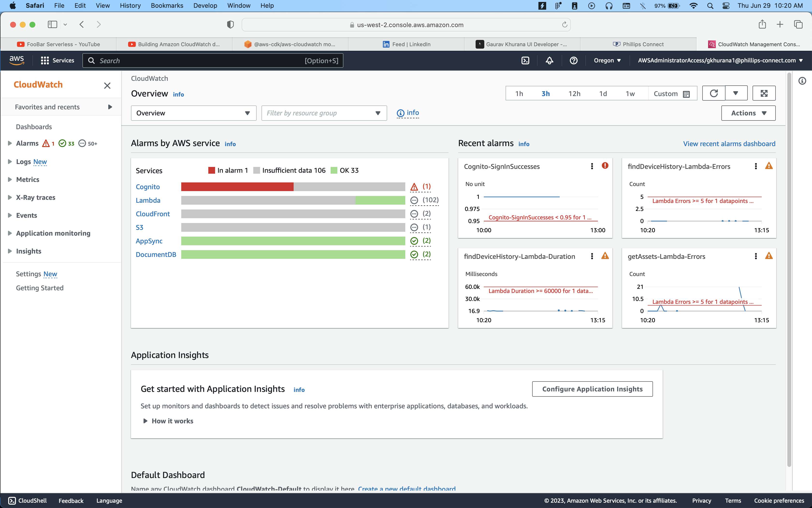This screenshot has height=508, width=812.
Task: Select the 1d time range
Action: click(603, 94)
